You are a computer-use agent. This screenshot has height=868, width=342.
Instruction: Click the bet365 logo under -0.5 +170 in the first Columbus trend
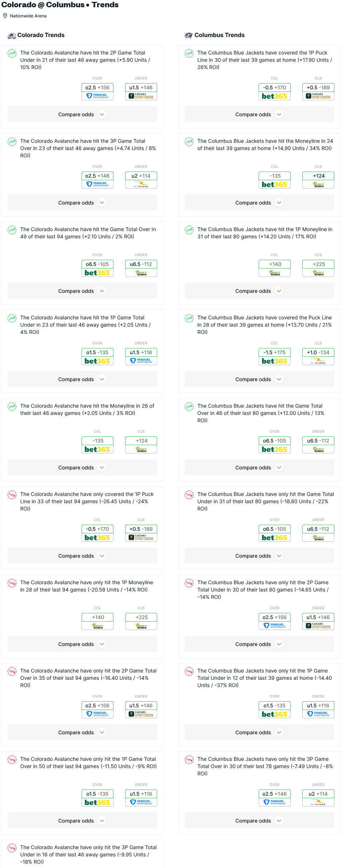pos(275,96)
